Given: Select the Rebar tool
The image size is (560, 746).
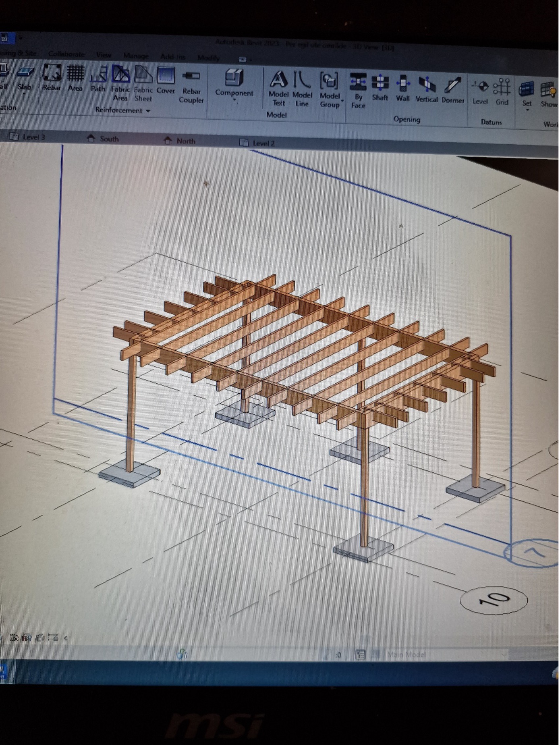Looking at the screenshot, I should tap(52, 78).
